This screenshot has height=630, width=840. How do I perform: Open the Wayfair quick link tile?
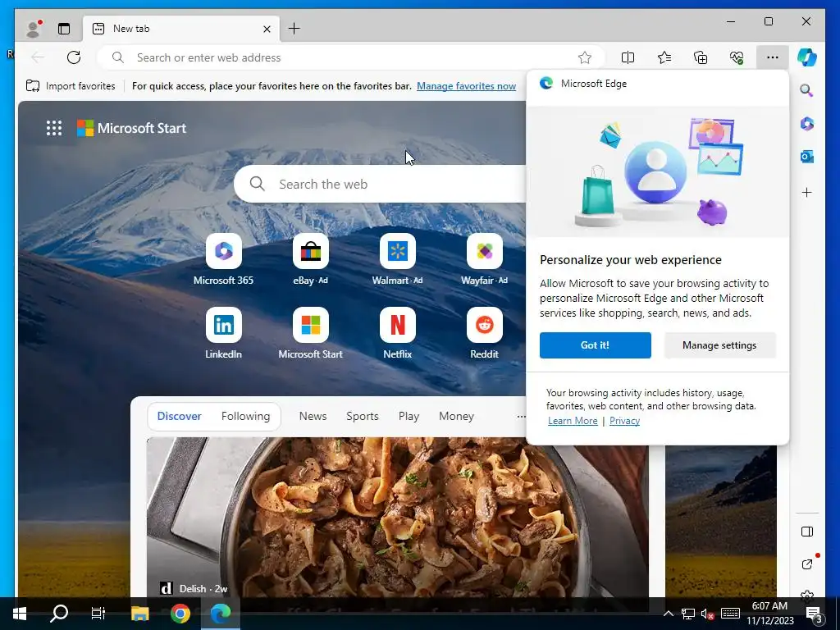484,259
